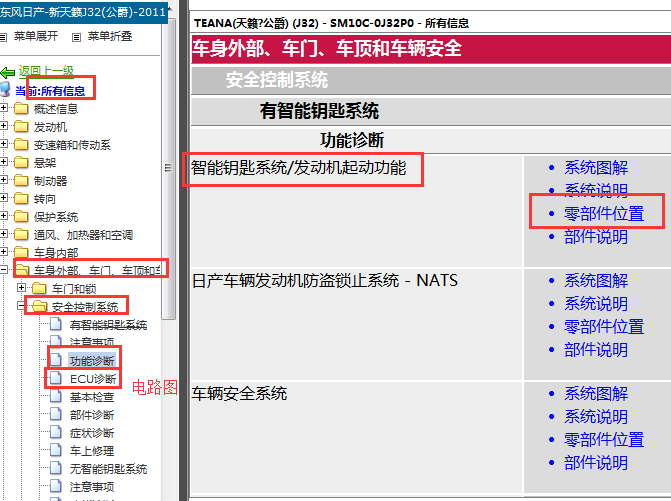Expand the 发动机 tree node
This screenshot has width=671, height=501.
click(3, 125)
